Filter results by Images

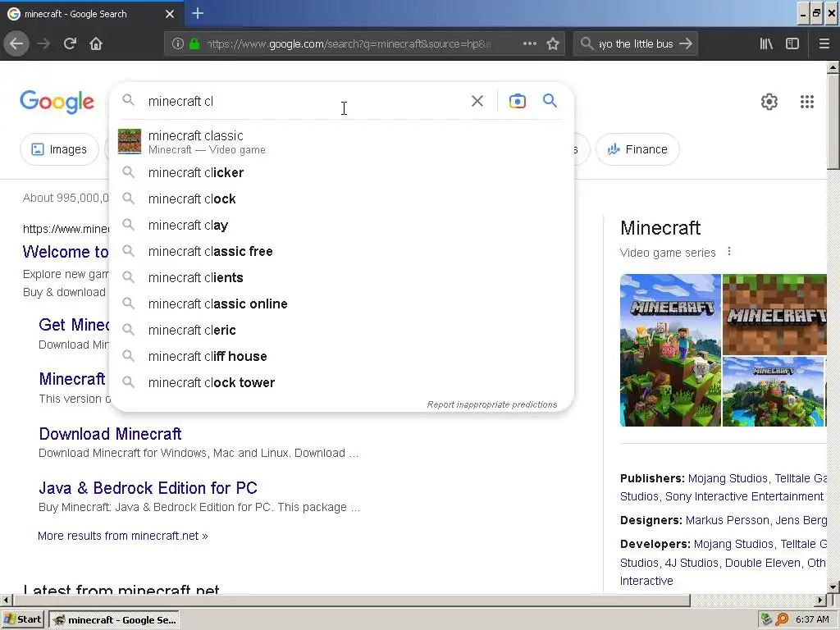click(59, 149)
